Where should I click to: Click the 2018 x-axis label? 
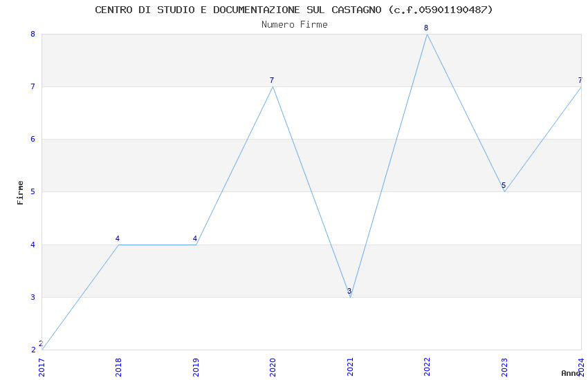[118, 368]
